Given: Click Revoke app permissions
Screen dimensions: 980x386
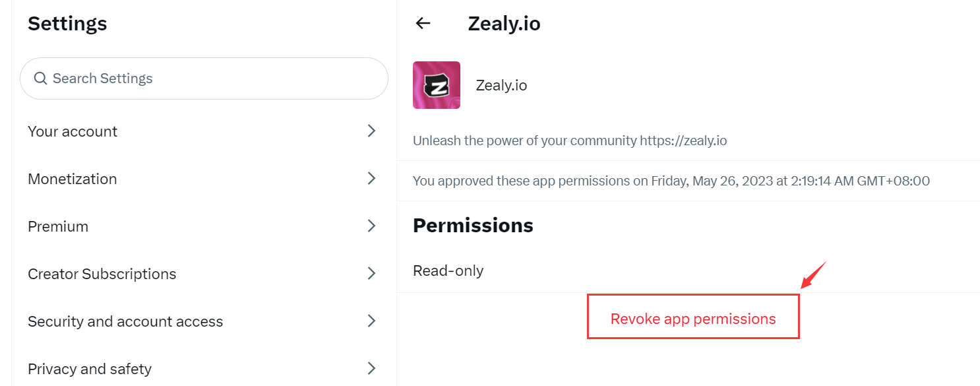Looking at the screenshot, I should (693, 319).
